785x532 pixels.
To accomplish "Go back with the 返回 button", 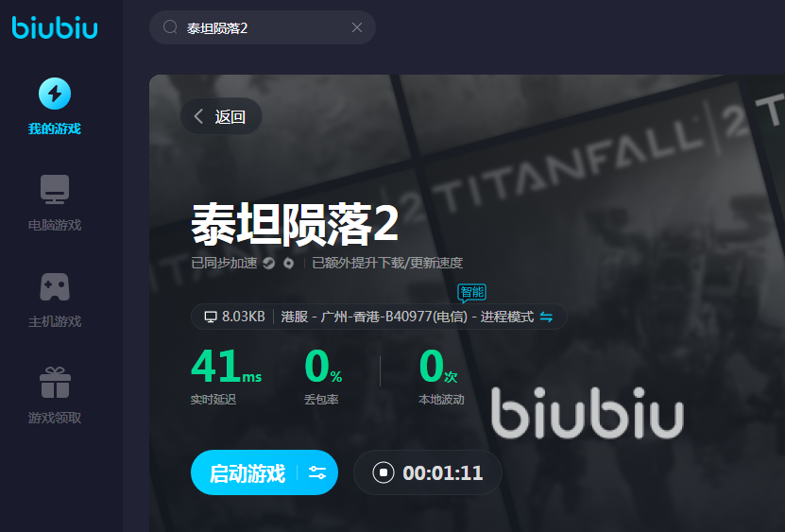I will [221, 116].
